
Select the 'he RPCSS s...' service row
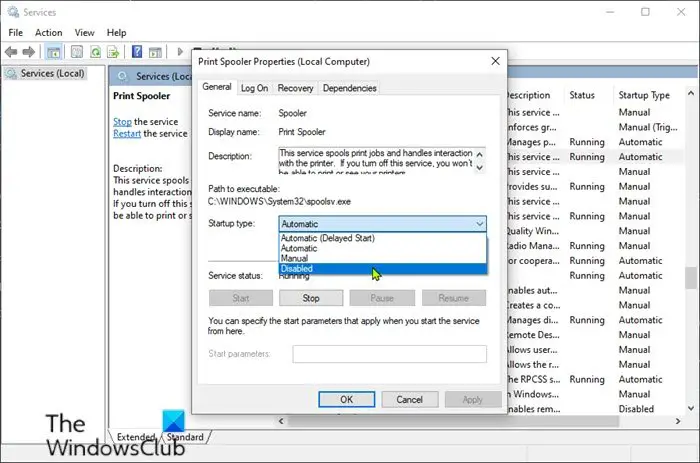595,379
